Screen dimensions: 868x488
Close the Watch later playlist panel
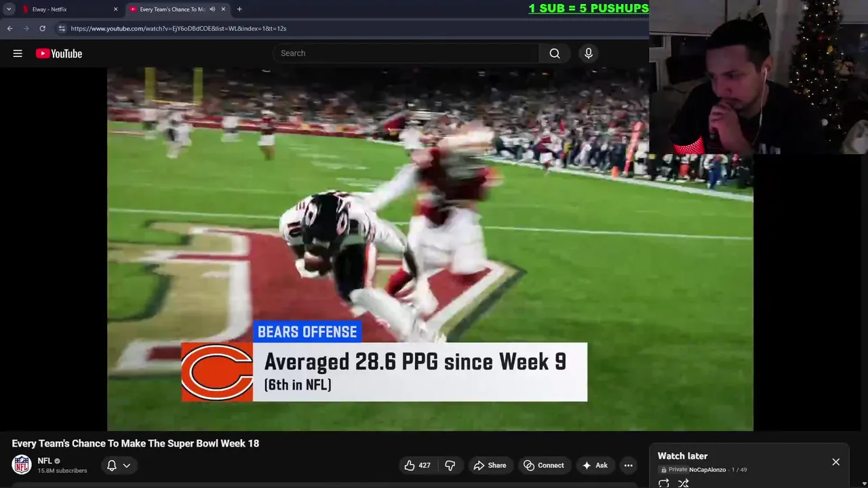click(x=835, y=462)
